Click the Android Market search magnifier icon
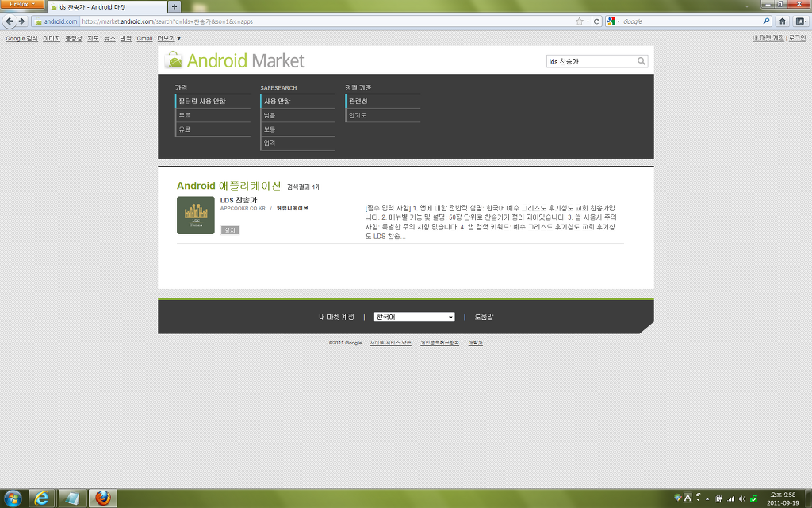The image size is (812, 508). point(641,61)
